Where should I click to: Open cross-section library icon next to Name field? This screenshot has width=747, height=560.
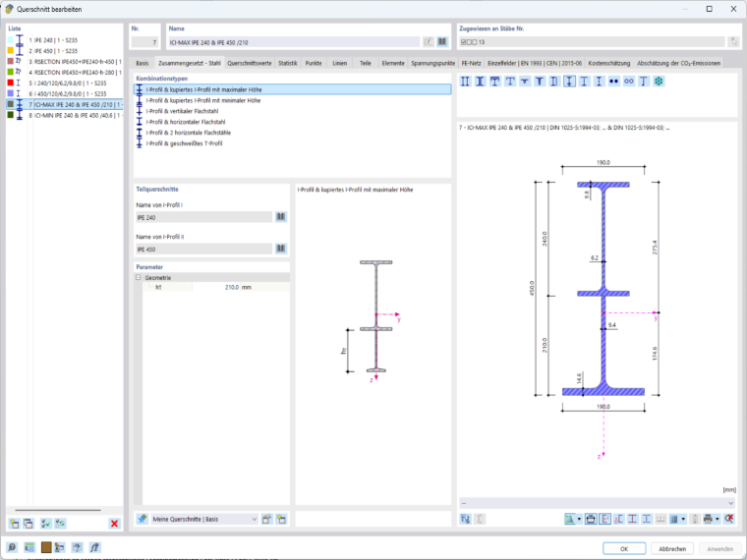[442, 42]
